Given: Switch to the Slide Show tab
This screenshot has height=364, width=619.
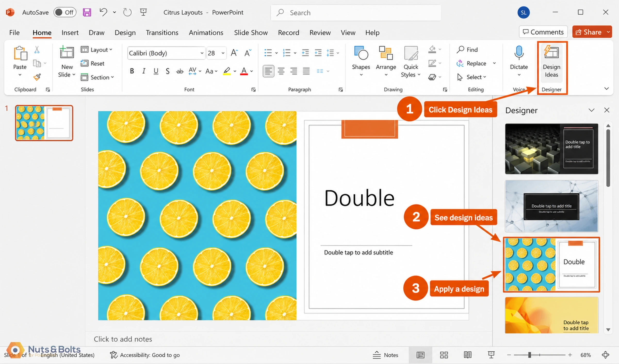Looking at the screenshot, I should [x=251, y=32].
